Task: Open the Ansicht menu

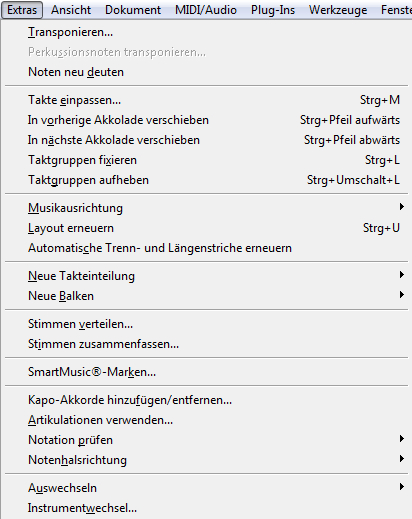Action: pyautogui.click(x=71, y=10)
